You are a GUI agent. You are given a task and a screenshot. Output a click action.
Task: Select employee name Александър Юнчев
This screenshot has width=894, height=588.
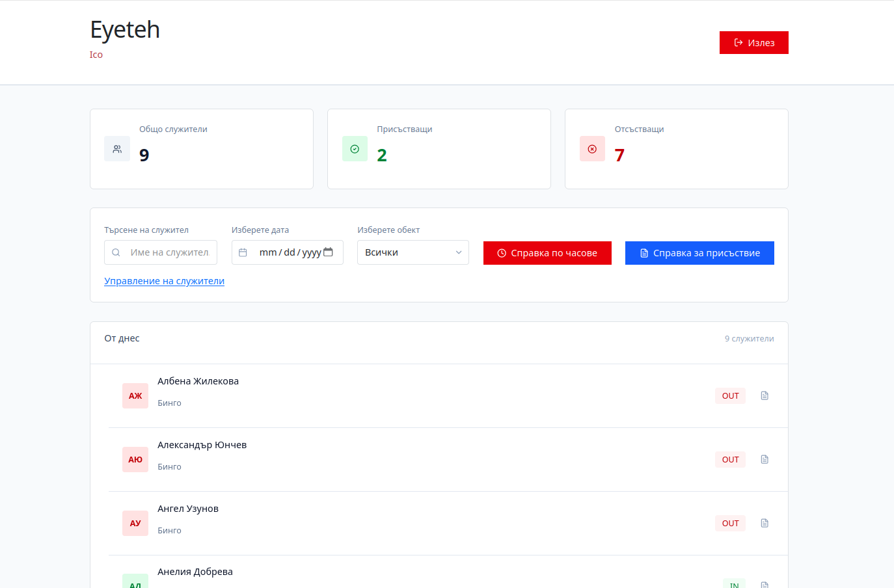[x=202, y=445]
